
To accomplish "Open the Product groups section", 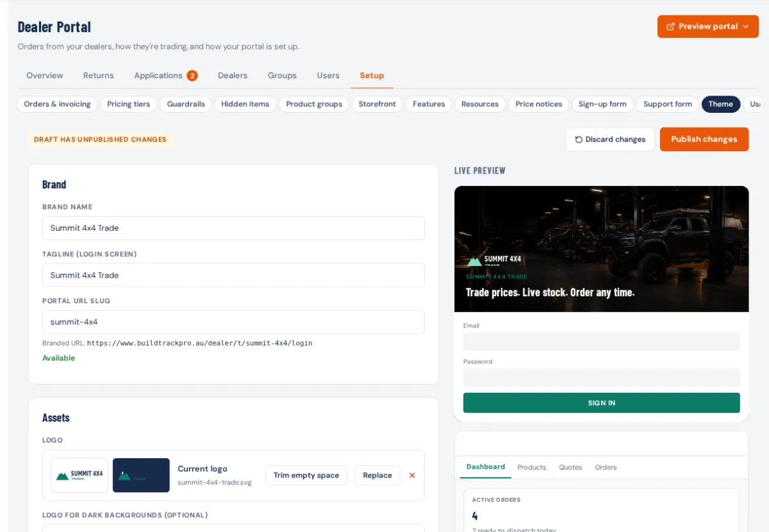I will click(314, 104).
